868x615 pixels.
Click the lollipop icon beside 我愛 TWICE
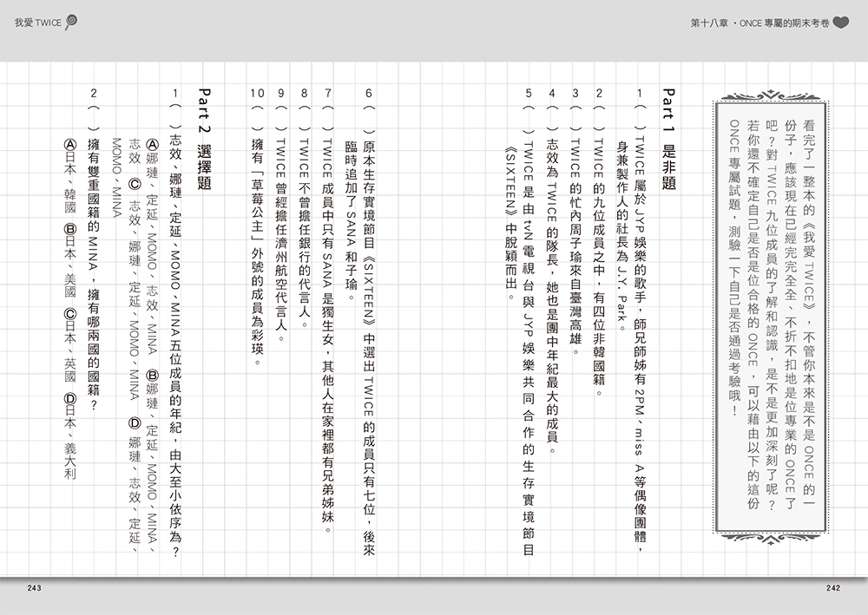point(71,23)
